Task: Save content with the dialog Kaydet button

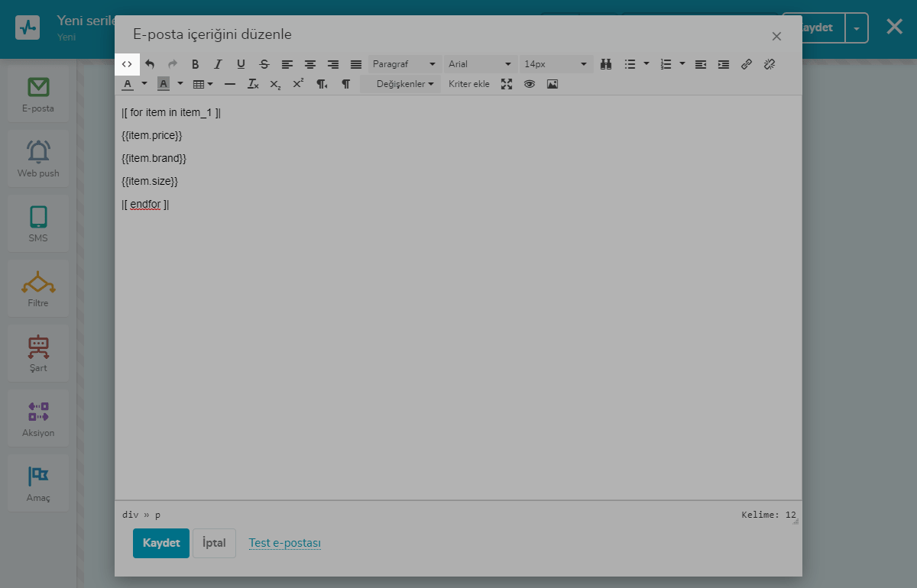Action: point(161,543)
